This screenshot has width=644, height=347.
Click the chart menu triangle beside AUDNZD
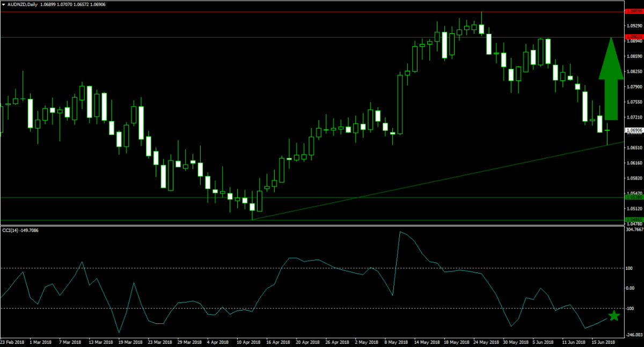(3, 4)
